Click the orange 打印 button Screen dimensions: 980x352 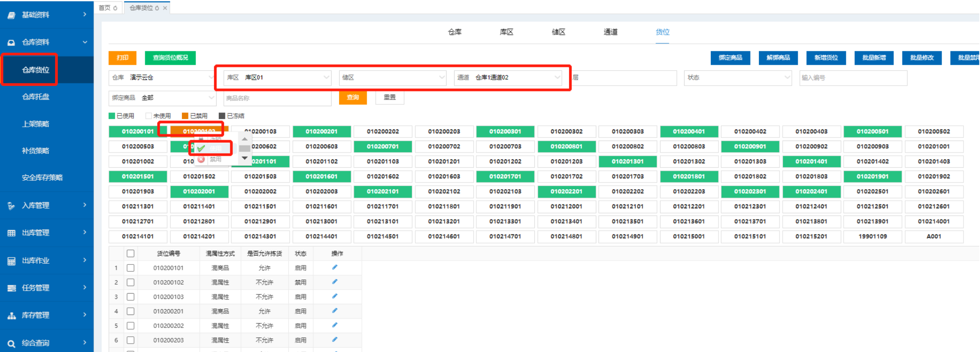tap(123, 58)
